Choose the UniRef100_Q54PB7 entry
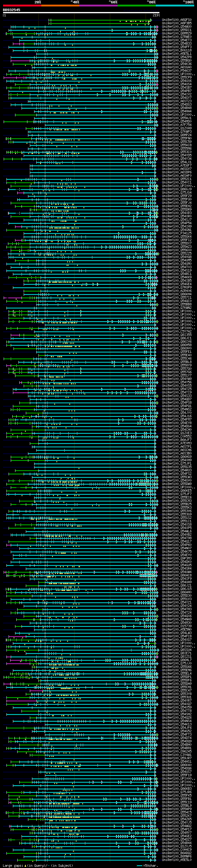This screenshot has height=868, width=197. [176, 91]
